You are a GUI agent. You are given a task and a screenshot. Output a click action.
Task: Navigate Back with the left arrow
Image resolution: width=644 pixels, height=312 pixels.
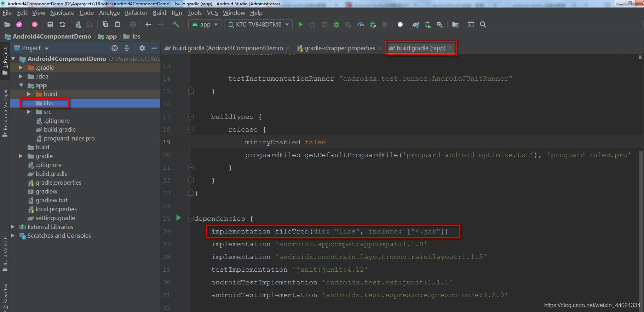pos(148,24)
